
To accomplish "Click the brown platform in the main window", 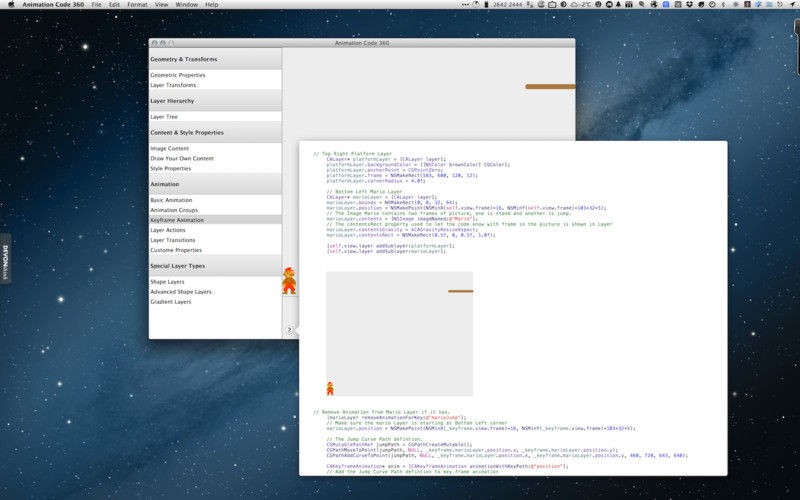I will point(550,87).
